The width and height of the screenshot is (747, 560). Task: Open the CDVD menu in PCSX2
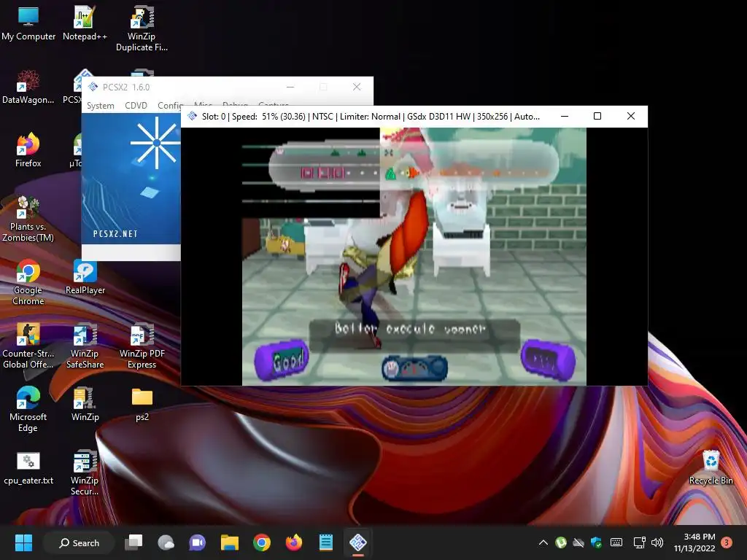point(136,105)
